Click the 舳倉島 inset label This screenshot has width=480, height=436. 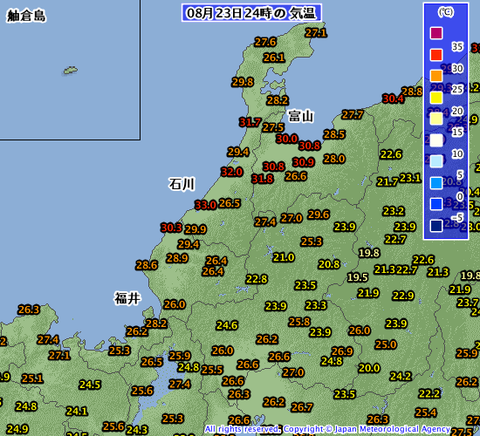tap(26, 16)
